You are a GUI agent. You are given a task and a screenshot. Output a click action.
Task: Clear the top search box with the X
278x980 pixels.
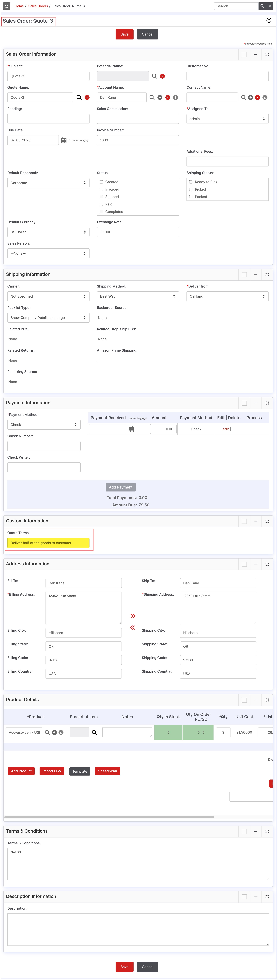click(x=270, y=6)
